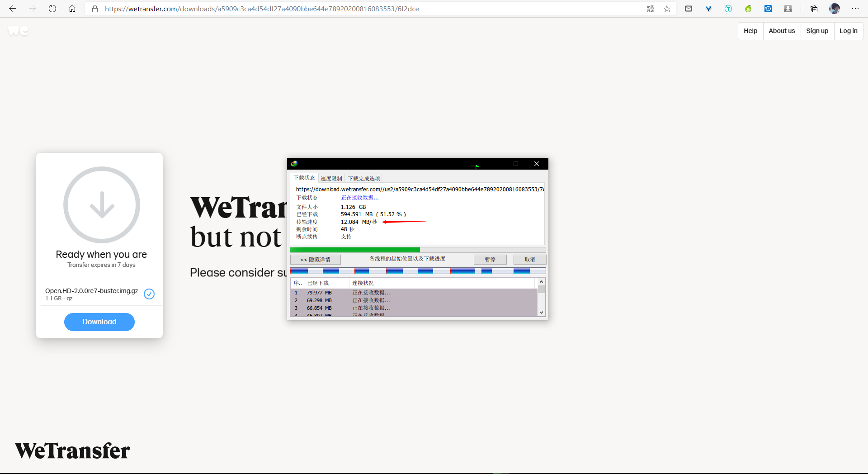Click the up arrow of connections list scrollbar
Screen dimensions: 868x474
pyautogui.click(x=541, y=282)
